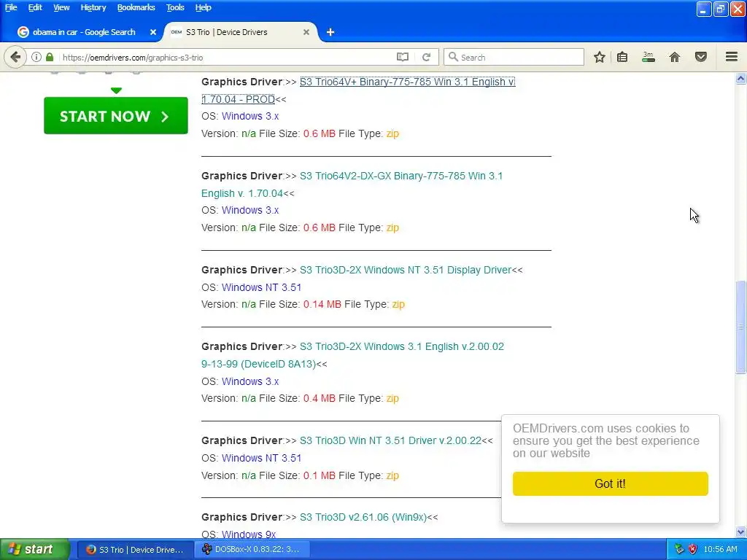The height and width of the screenshot is (560, 747).
Task: Close the obama in car Google Search tab
Action: click(153, 32)
